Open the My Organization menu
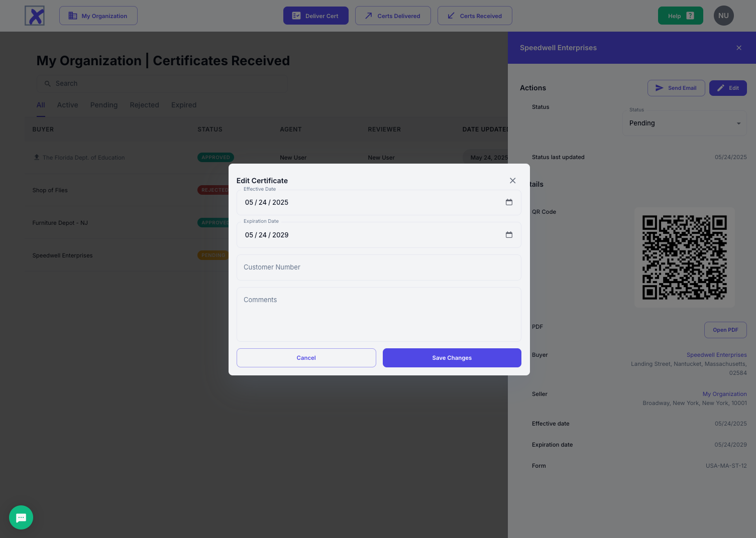The width and height of the screenshot is (756, 538). [x=98, y=16]
